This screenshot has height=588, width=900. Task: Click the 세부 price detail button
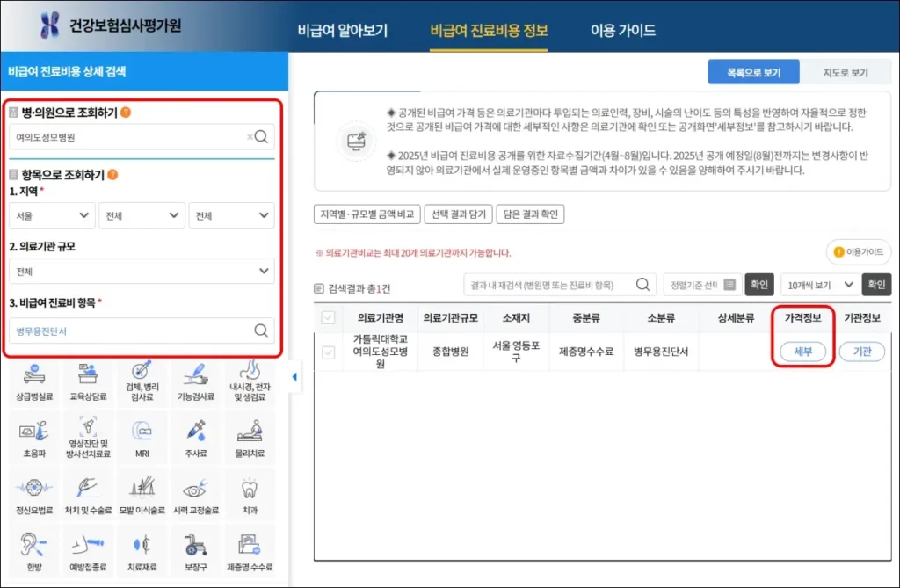[802, 352]
